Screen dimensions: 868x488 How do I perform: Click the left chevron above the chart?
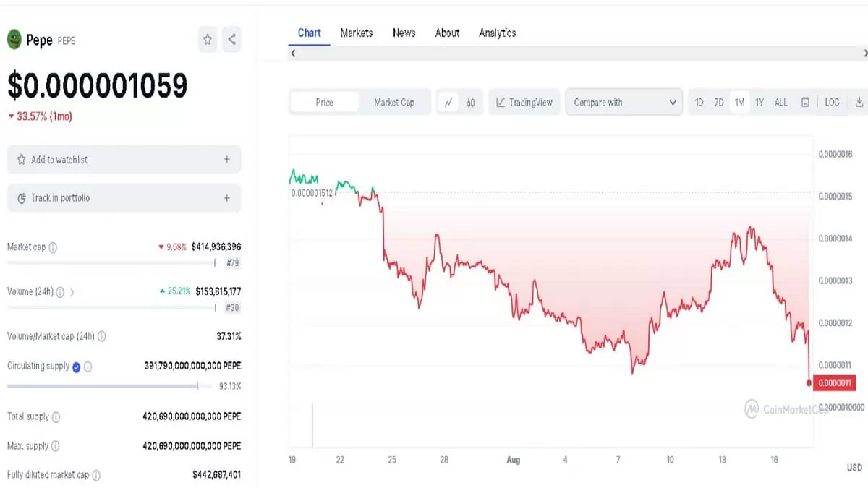pyautogui.click(x=294, y=53)
